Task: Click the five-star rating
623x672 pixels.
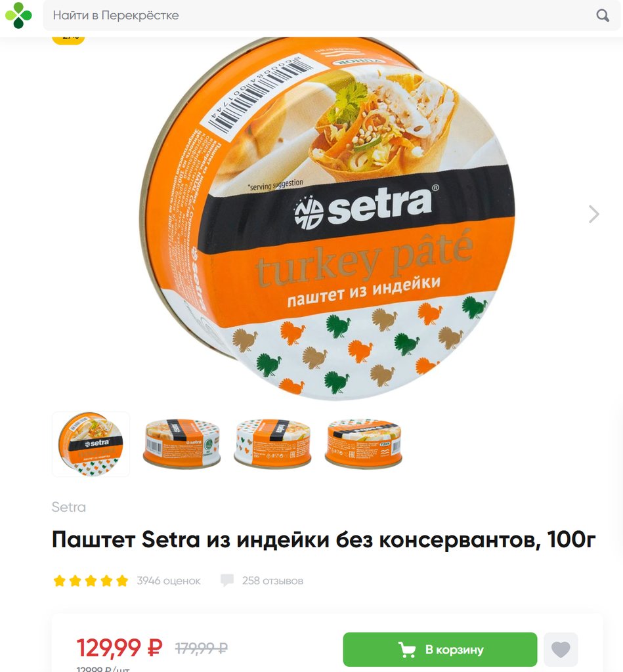Action: pos(91,581)
